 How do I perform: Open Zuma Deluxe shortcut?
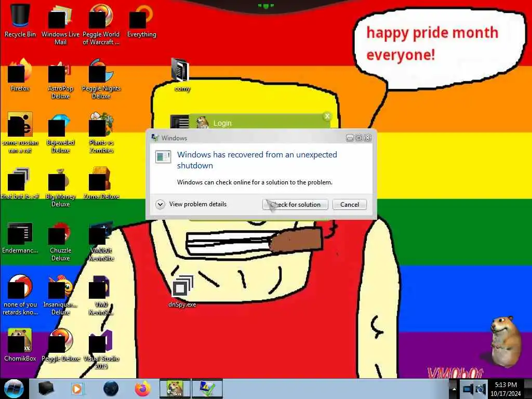click(101, 183)
